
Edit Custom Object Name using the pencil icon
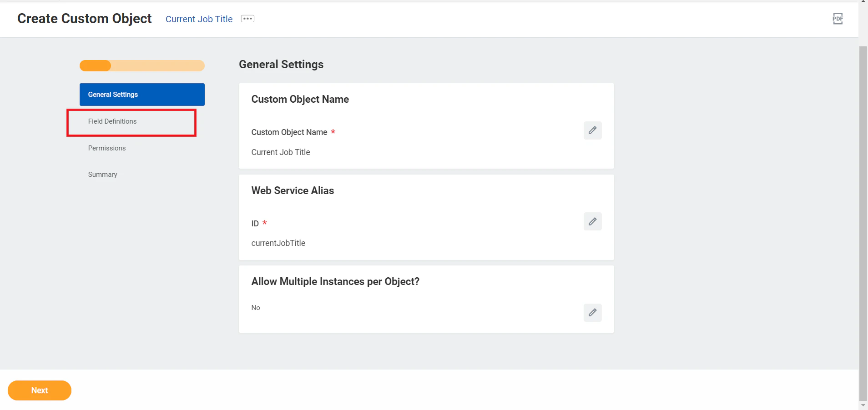coord(592,130)
